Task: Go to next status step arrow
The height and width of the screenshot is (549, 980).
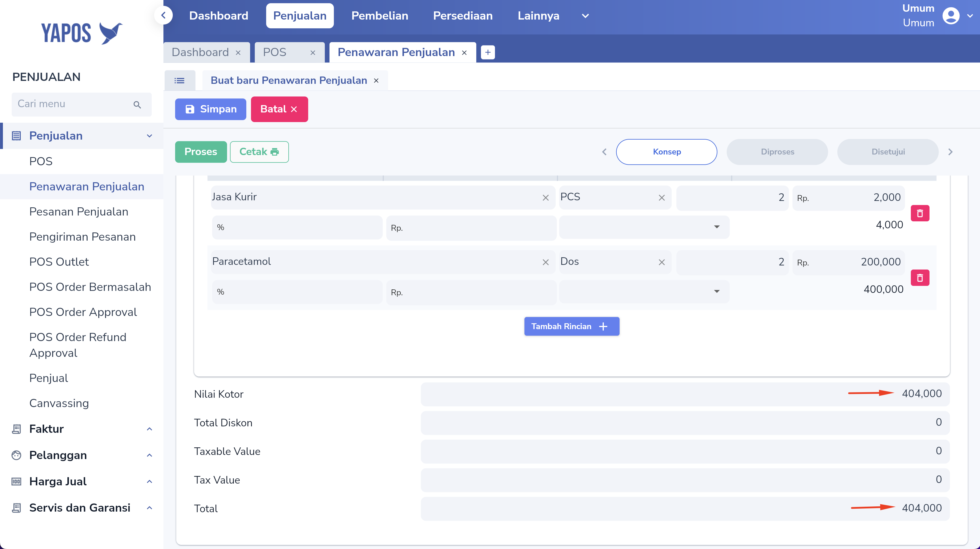Action: tap(950, 152)
